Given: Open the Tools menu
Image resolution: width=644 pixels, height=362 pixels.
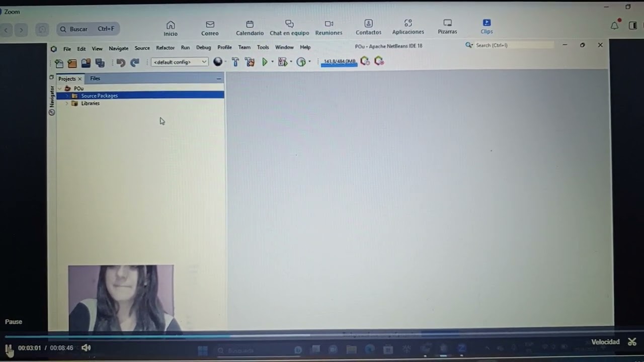Looking at the screenshot, I should pos(263,47).
